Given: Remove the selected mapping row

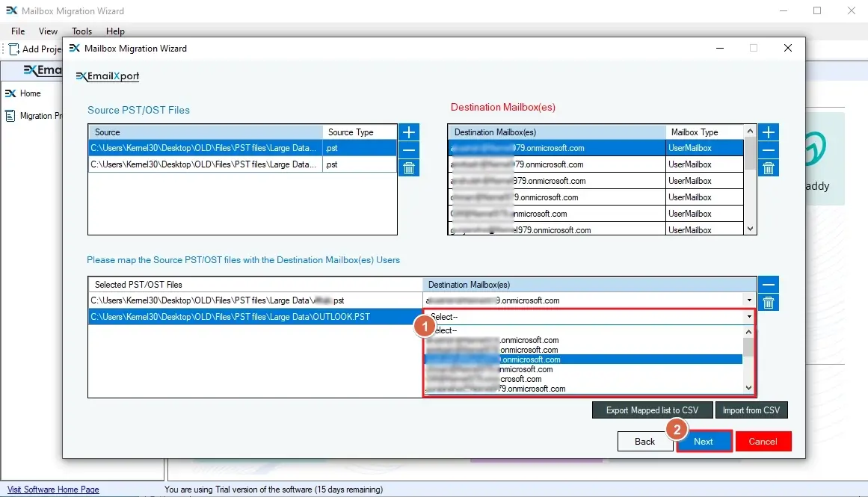Looking at the screenshot, I should coord(768,284).
